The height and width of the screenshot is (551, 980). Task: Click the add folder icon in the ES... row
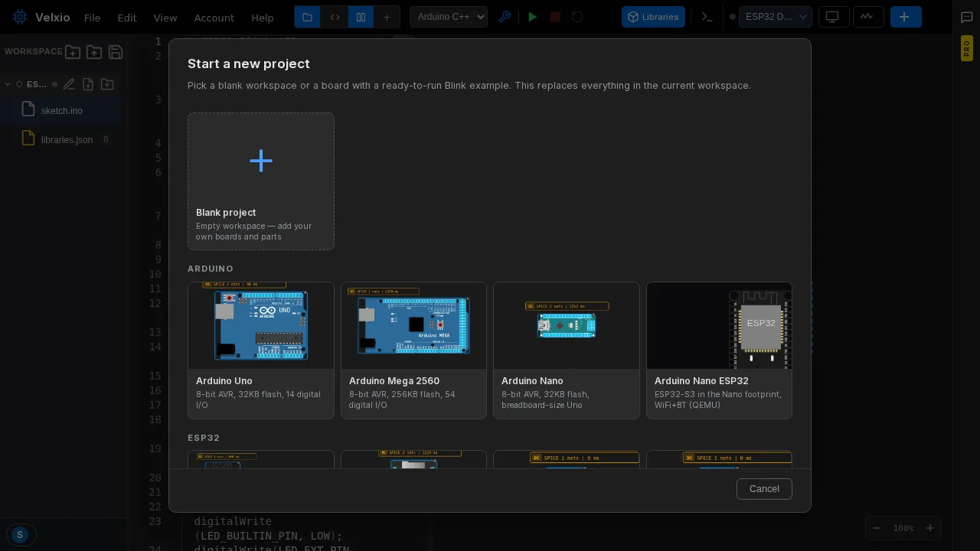point(107,84)
